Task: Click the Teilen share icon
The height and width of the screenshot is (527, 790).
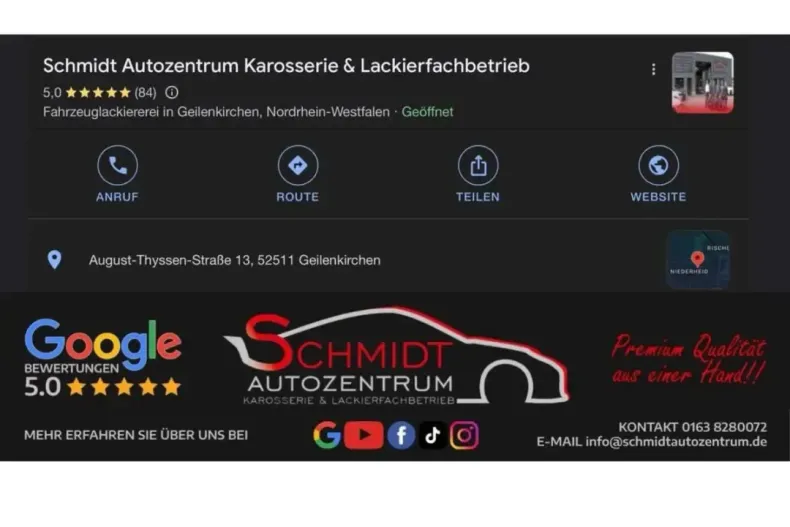Action: [x=478, y=165]
